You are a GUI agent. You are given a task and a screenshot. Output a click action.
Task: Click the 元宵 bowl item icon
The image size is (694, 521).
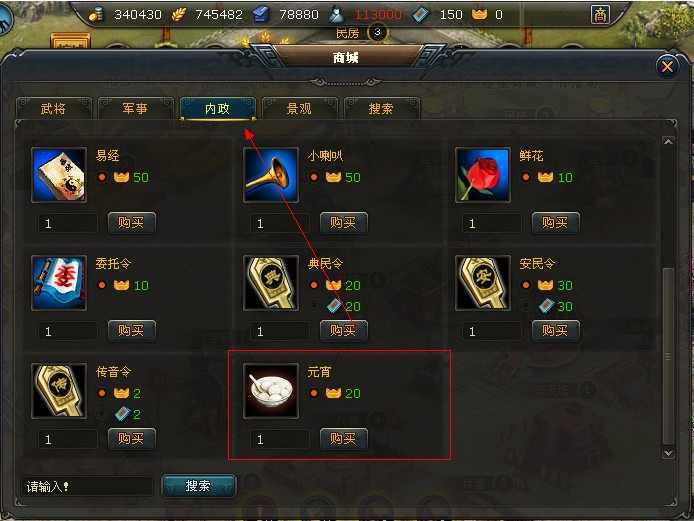tap(271, 391)
